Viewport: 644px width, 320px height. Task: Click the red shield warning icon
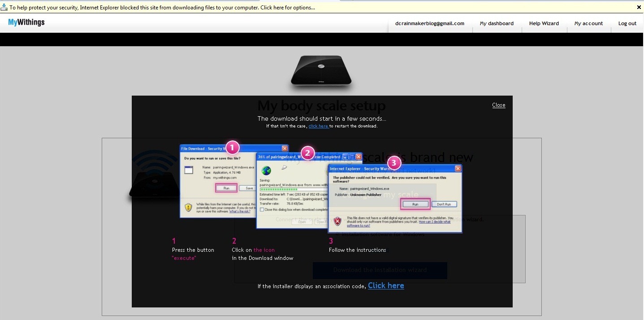pos(338,221)
